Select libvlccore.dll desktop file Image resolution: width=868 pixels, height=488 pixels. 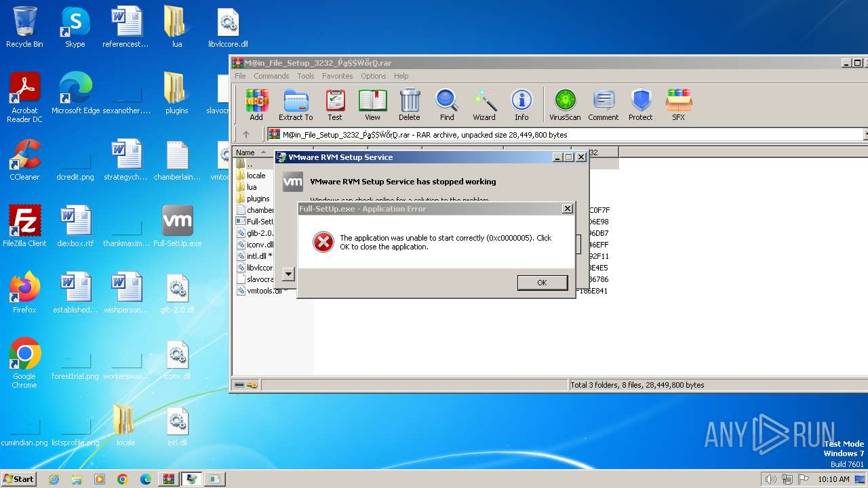pyautogui.click(x=229, y=28)
